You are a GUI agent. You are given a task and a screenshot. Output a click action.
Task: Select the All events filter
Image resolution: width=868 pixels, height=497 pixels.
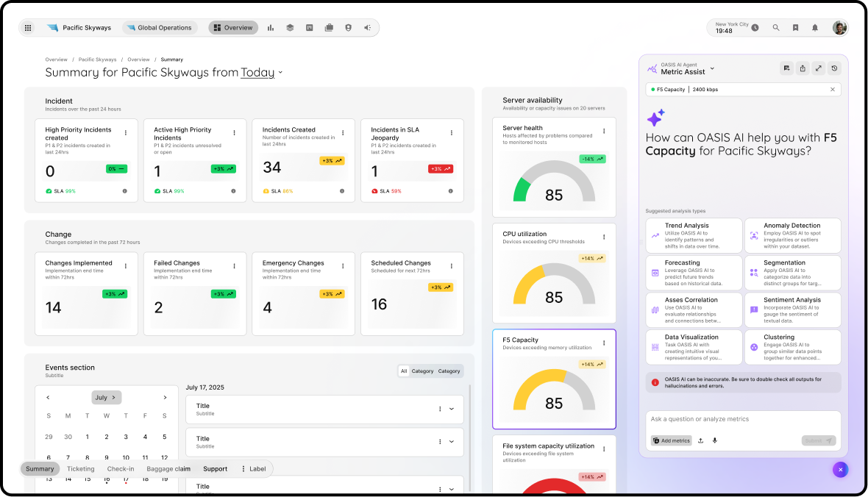(x=404, y=371)
